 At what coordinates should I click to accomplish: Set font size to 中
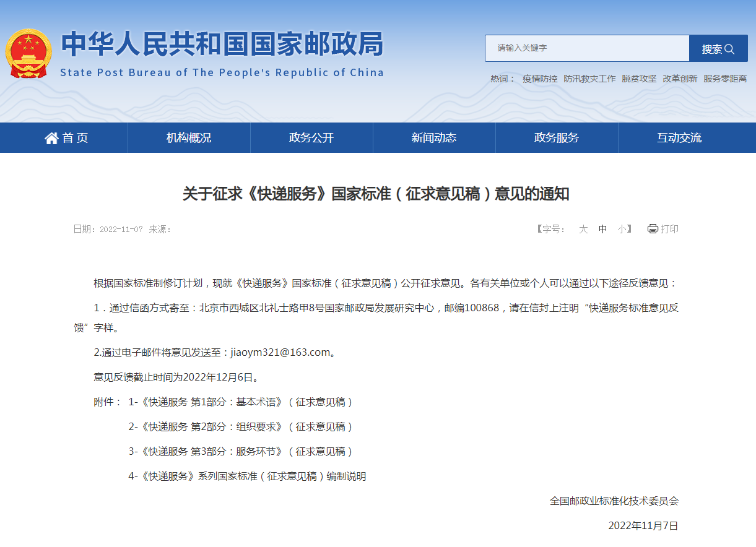pyautogui.click(x=602, y=229)
